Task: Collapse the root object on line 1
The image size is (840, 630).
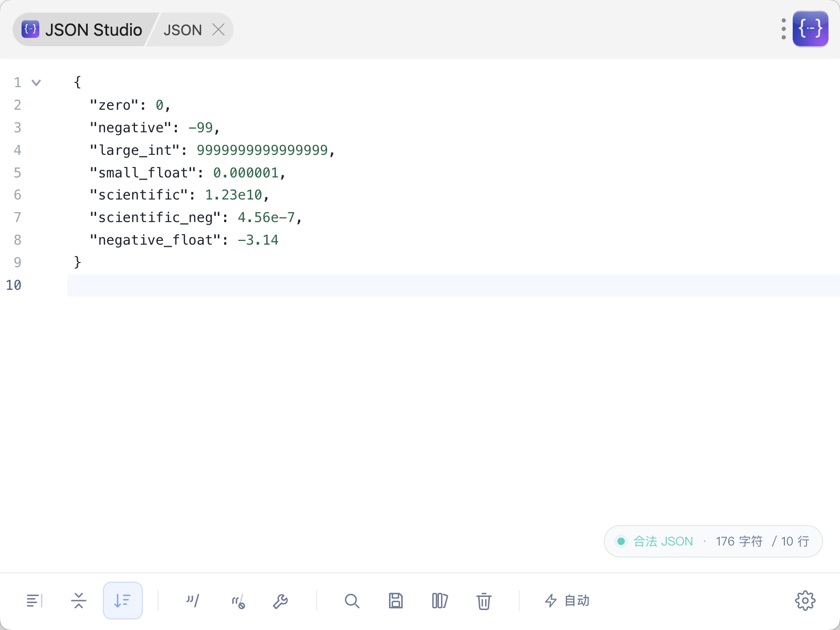Action: (x=36, y=82)
